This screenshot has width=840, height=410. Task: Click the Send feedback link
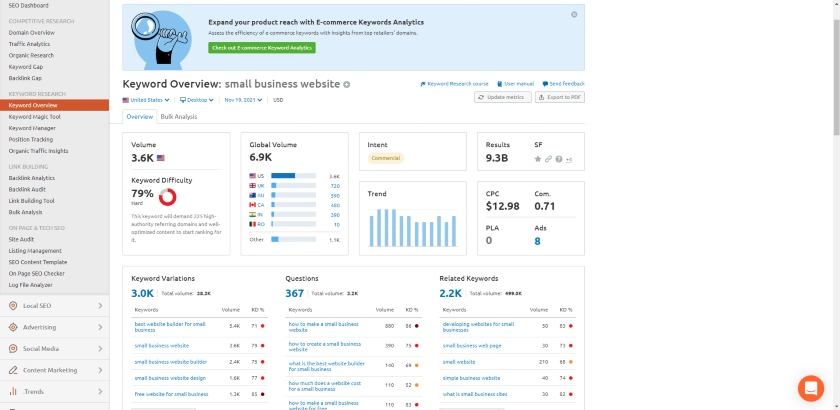click(564, 84)
